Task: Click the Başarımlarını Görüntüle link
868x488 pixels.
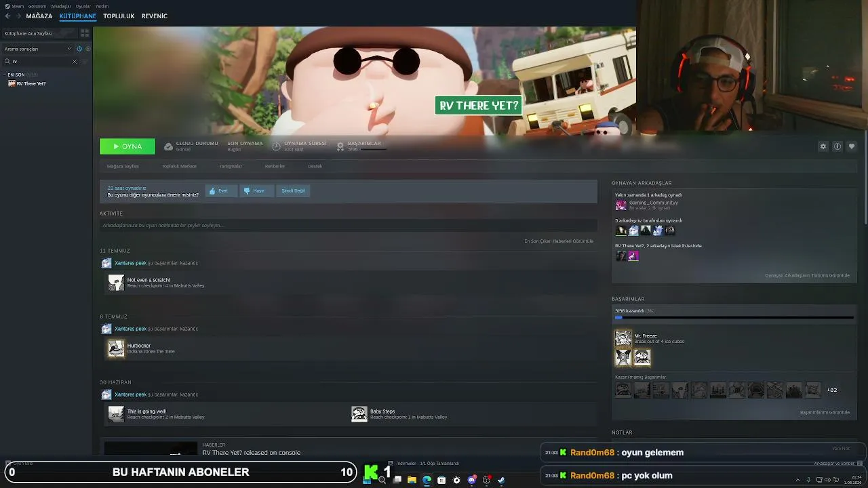Action: coord(825,412)
